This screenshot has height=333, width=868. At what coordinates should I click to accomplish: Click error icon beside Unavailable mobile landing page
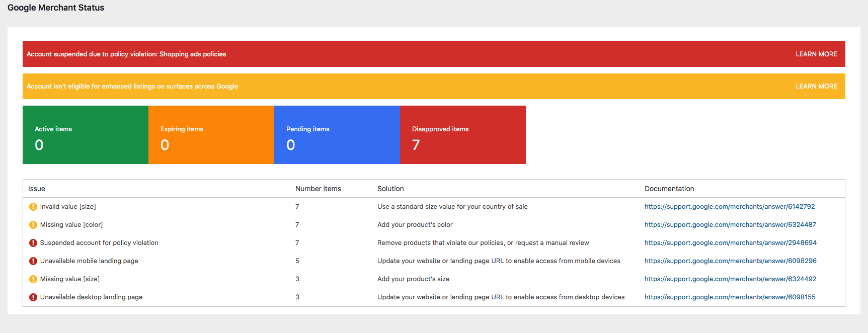(33, 261)
